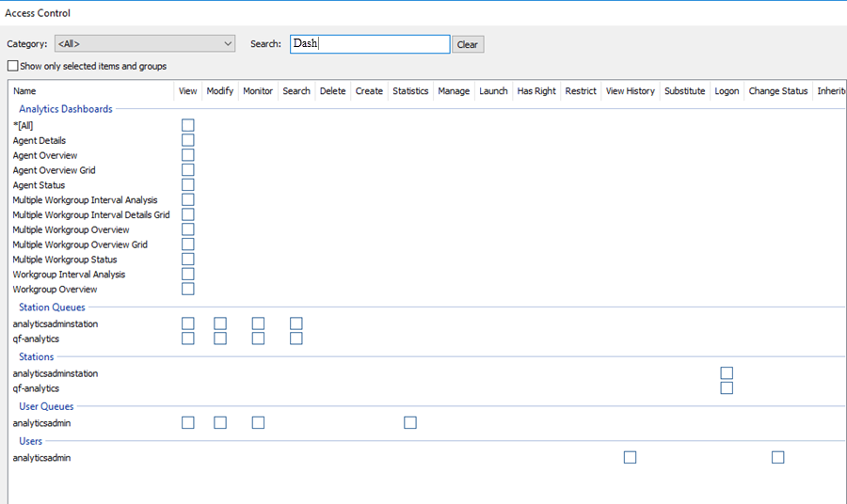Viewport: 847px width, 504px height.
Task: Toggle View for Workgroup Overview
Action: click(188, 290)
